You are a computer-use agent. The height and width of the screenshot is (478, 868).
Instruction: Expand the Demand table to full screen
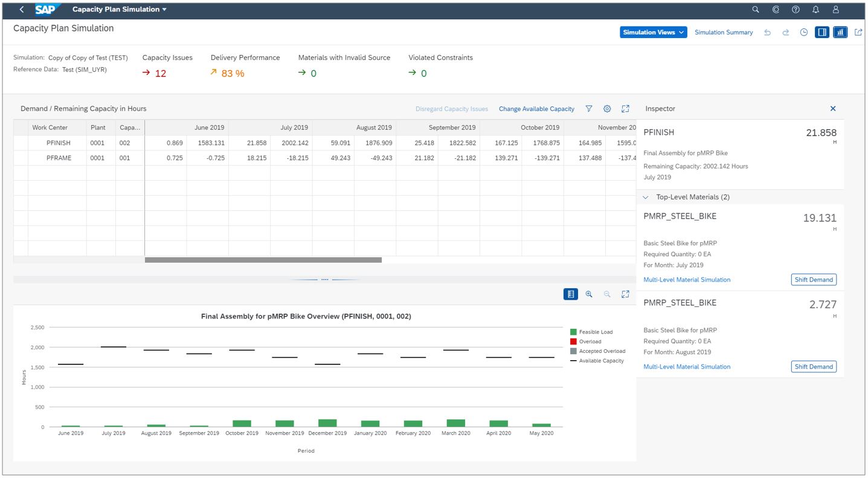coord(625,109)
